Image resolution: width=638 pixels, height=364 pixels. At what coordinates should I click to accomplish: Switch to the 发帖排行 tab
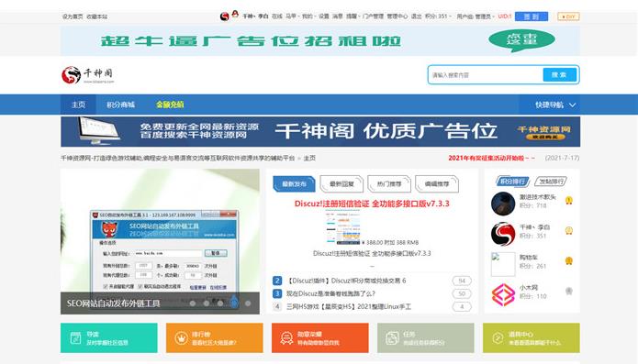point(551,182)
